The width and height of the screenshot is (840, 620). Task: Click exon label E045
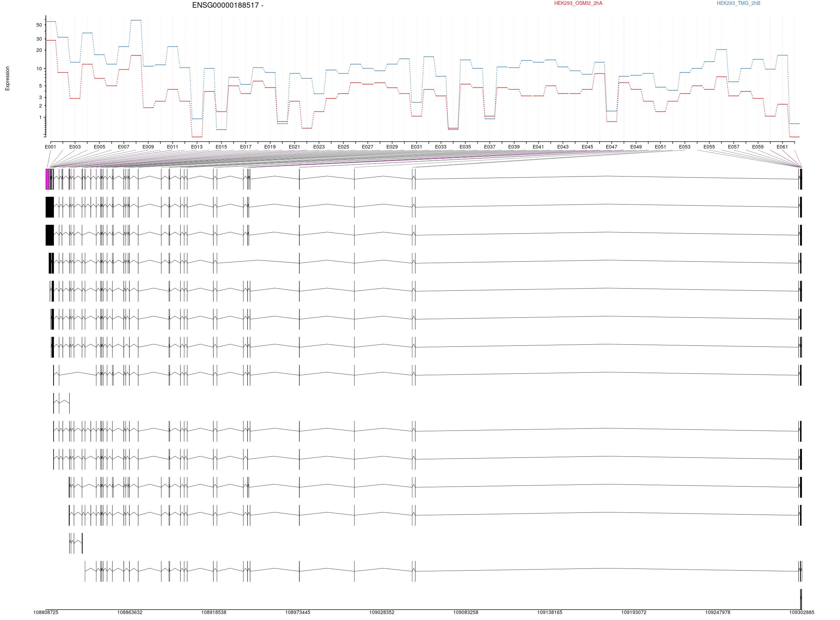pyautogui.click(x=588, y=147)
